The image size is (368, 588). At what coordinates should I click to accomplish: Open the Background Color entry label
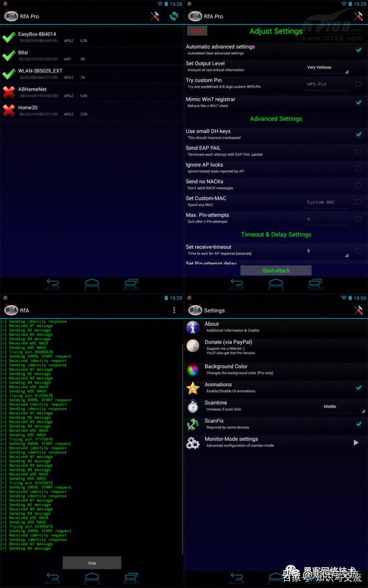[x=226, y=366]
